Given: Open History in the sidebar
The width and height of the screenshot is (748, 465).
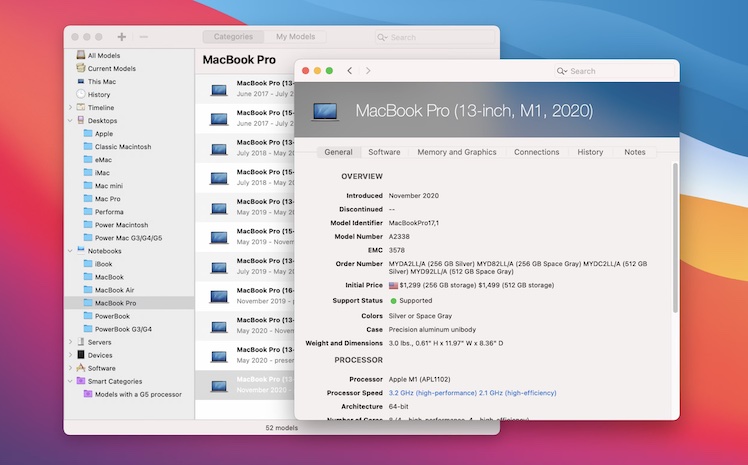Looking at the screenshot, I should click(x=99, y=94).
